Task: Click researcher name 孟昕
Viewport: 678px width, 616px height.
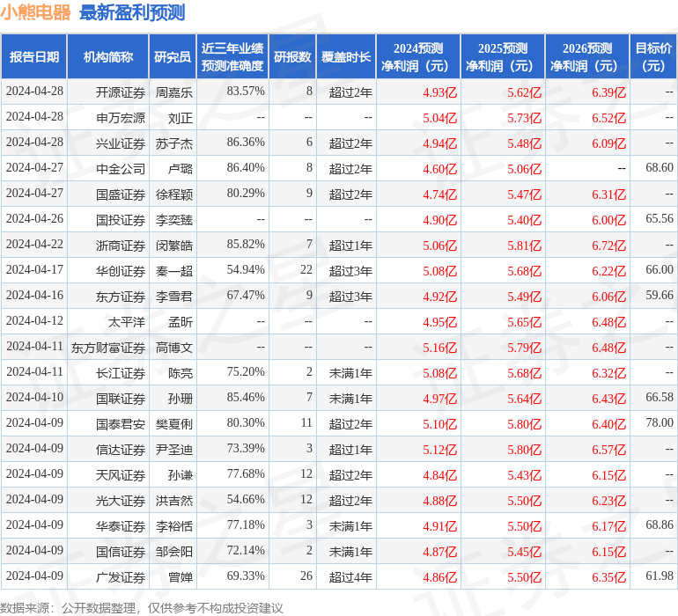Action: click(181, 322)
